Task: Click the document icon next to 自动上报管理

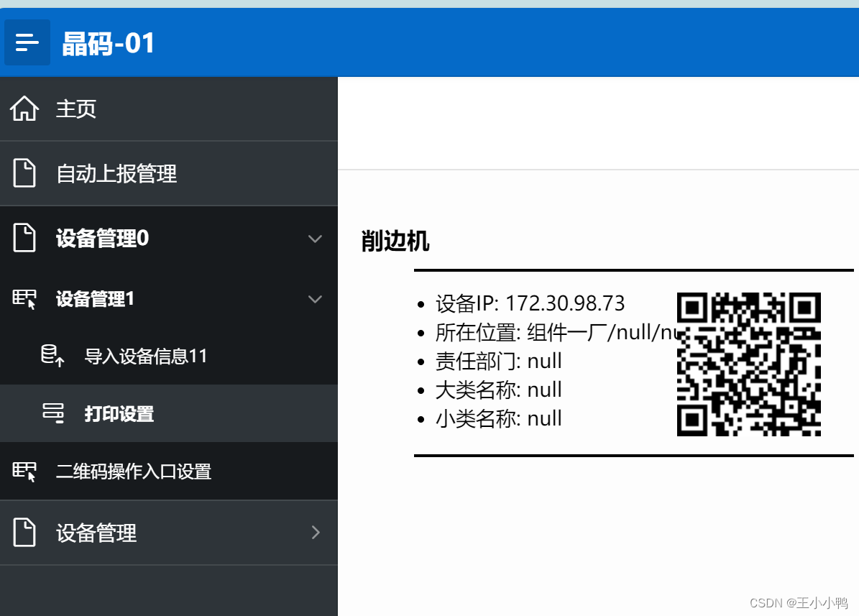Action: [24, 173]
